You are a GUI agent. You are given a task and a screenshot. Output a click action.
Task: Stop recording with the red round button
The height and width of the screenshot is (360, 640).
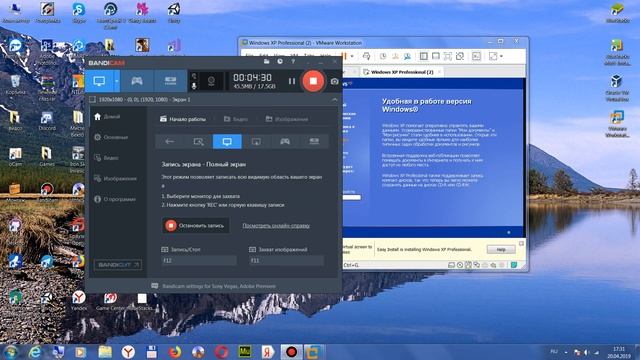click(x=313, y=81)
